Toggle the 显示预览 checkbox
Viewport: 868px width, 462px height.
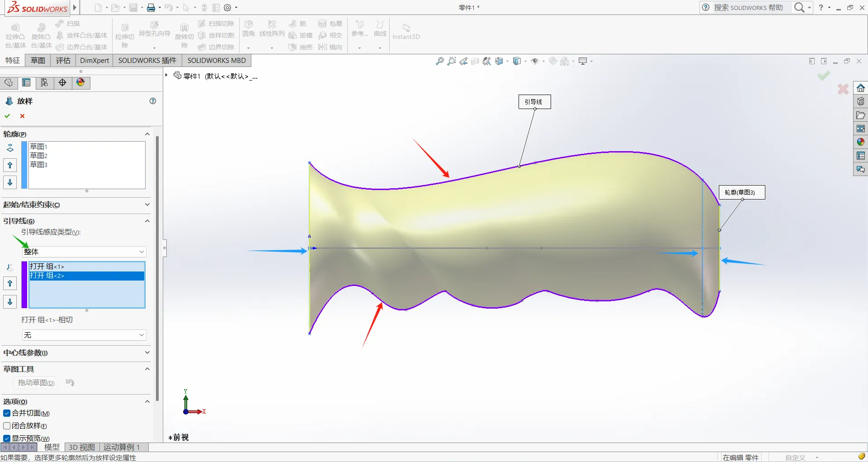point(7,438)
